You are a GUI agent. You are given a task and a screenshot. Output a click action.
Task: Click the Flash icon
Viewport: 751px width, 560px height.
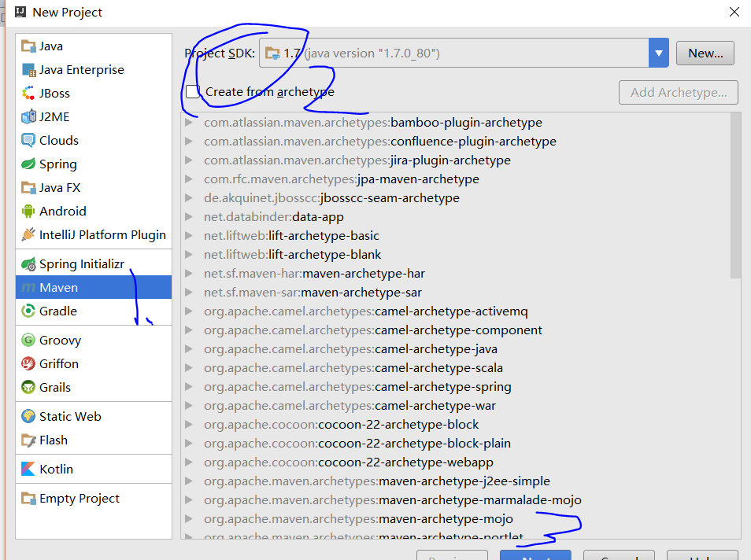pos(29,440)
